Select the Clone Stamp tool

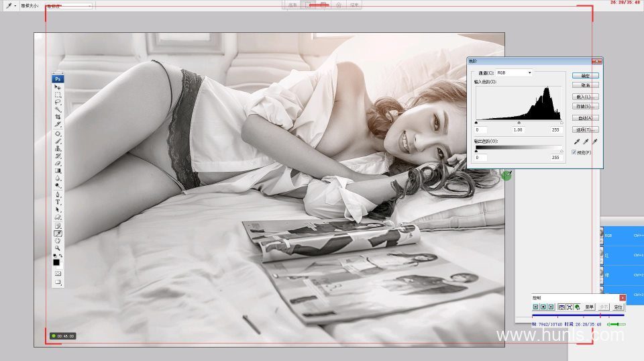click(x=58, y=149)
